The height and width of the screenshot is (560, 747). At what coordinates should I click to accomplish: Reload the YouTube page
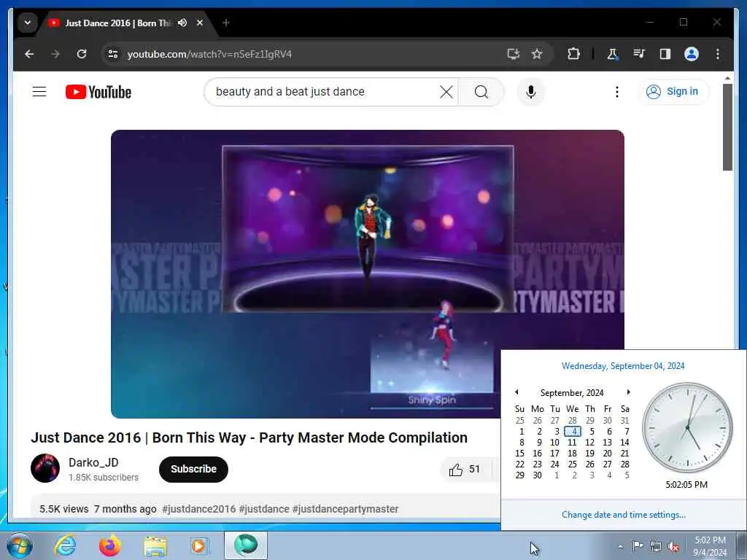pos(82,54)
